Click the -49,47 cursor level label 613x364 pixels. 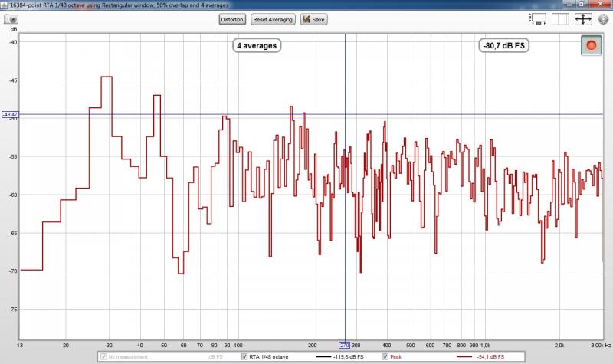[x=10, y=114]
